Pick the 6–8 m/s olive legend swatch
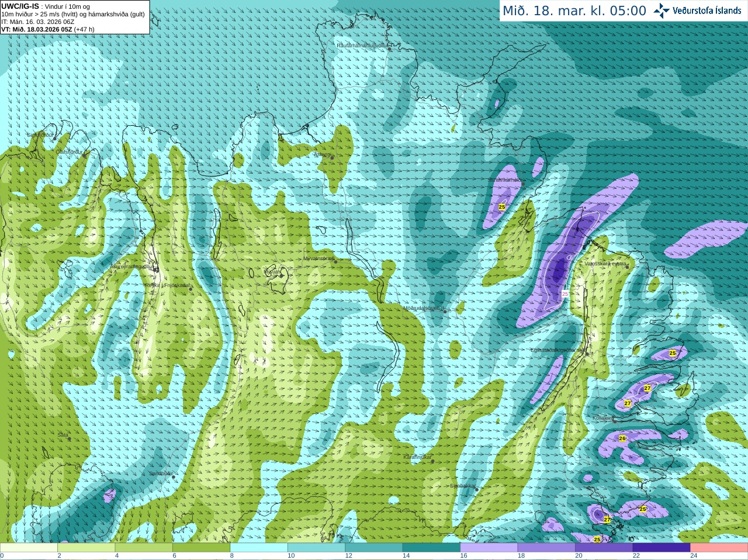 click(201, 548)
